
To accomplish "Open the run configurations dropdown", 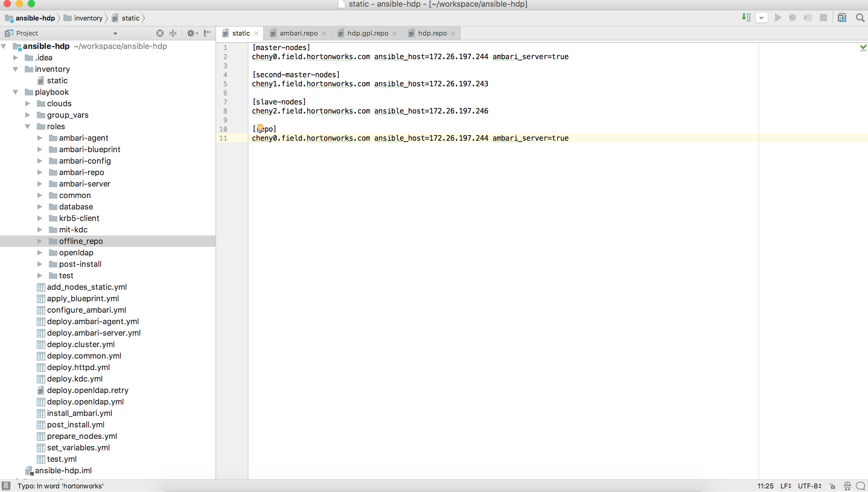I will coord(761,18).
